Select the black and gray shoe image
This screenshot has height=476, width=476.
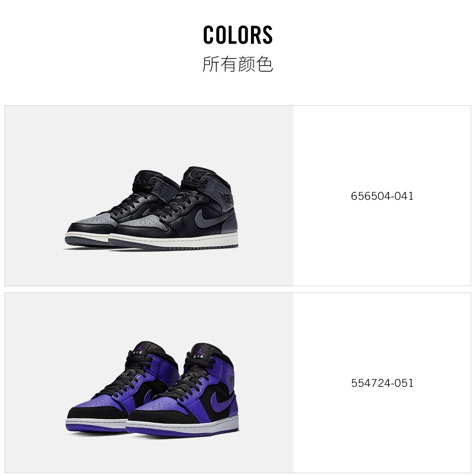coord(149,196)
